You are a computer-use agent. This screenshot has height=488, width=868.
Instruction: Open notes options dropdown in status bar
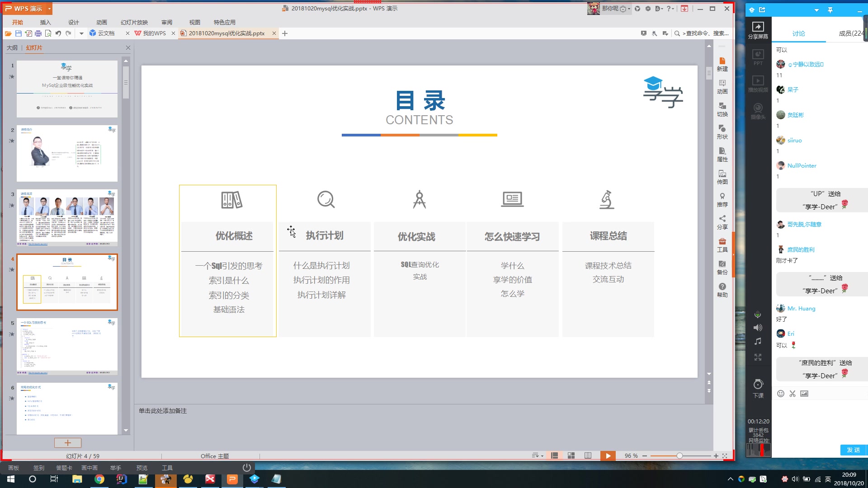(x=538, y=455)
